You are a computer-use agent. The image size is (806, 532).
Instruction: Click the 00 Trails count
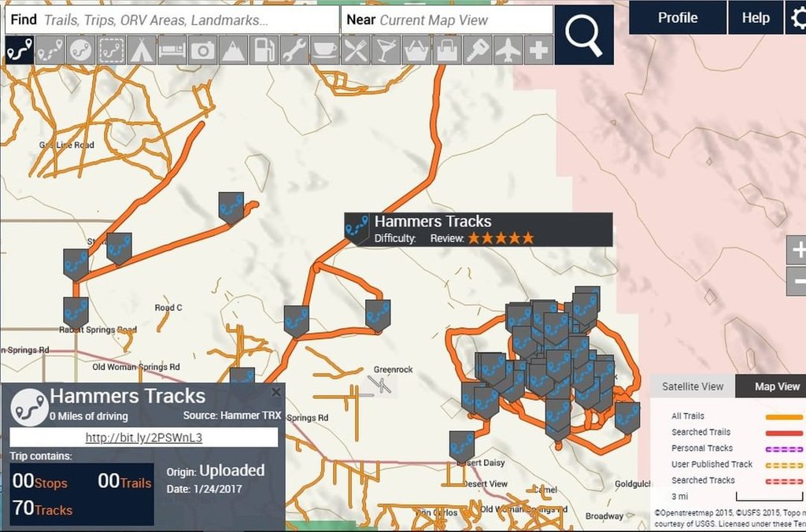124,482
